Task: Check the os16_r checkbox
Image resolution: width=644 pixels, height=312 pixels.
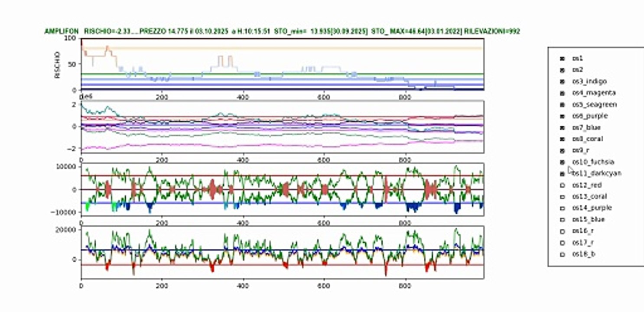Action: click(x=562, y=231)
